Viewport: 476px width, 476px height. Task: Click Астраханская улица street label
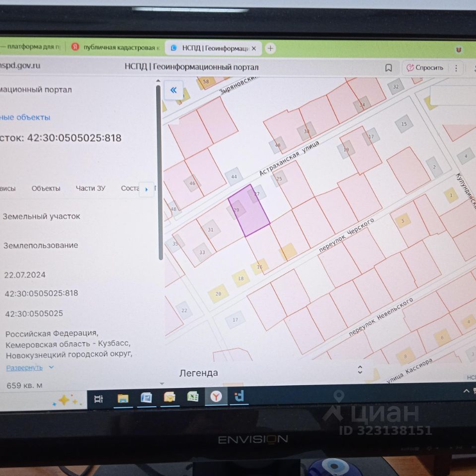click(x=289, y=158)
